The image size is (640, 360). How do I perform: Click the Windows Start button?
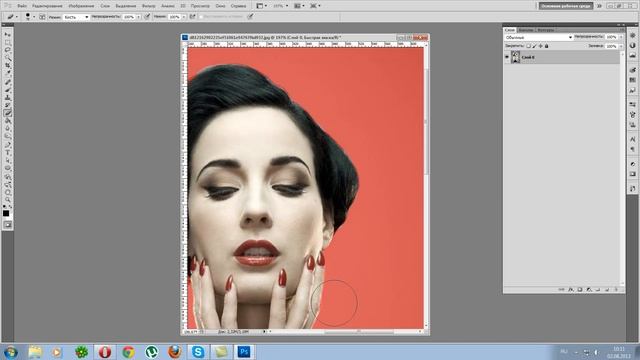(10, 352)
